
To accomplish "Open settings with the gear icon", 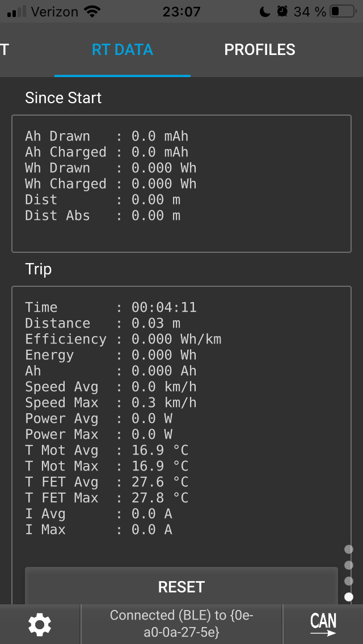I will 40,624.
